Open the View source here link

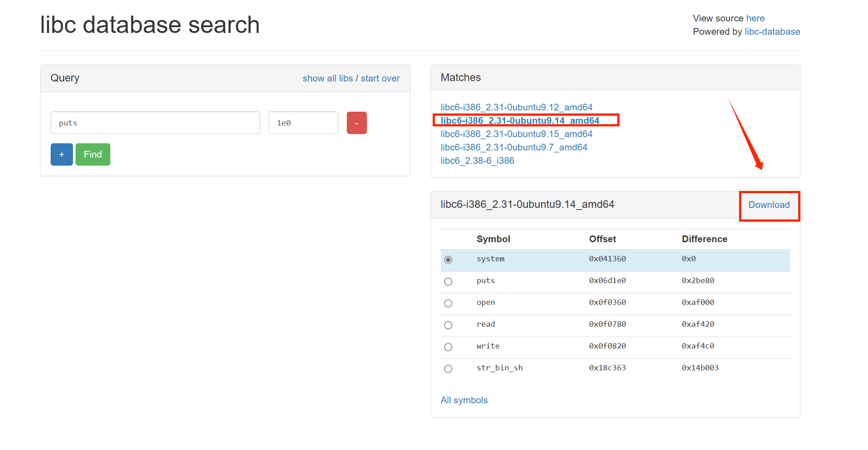pyautogui.click(x=755, y=18)
